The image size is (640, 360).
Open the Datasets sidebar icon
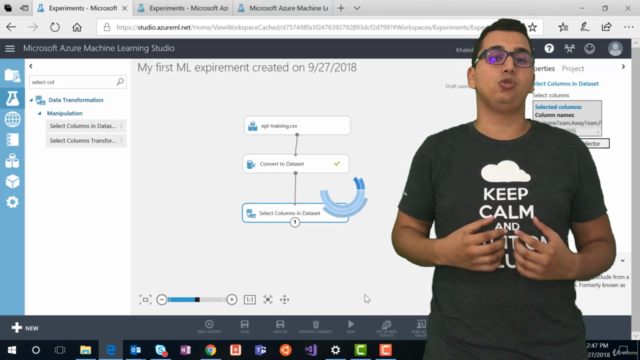[12, 161]
